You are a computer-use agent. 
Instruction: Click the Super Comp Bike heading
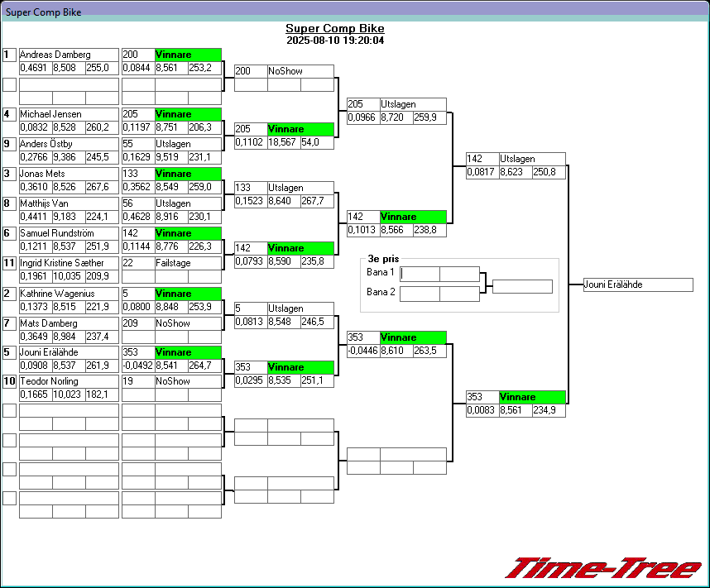point(335,28)
